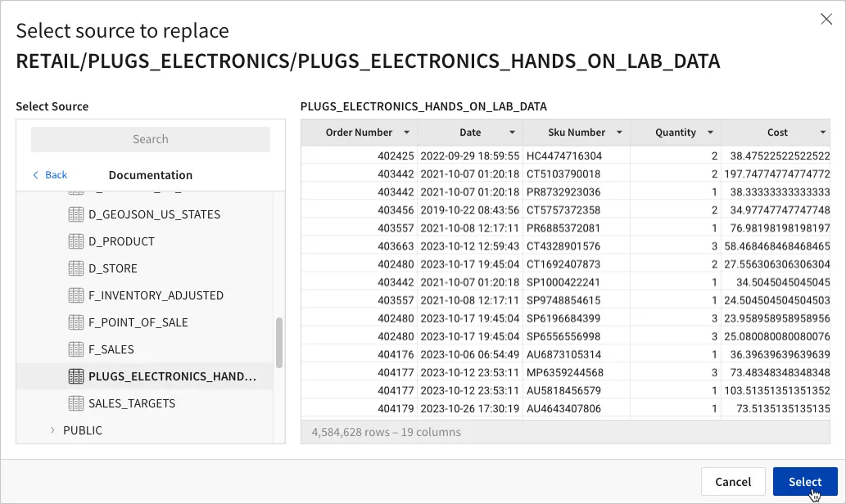
Task: Click the Select button
Action: [805, 481]
